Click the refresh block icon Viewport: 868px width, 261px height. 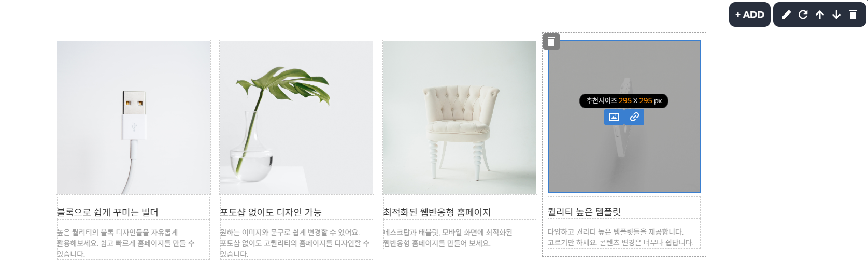[x=803, y=15]
